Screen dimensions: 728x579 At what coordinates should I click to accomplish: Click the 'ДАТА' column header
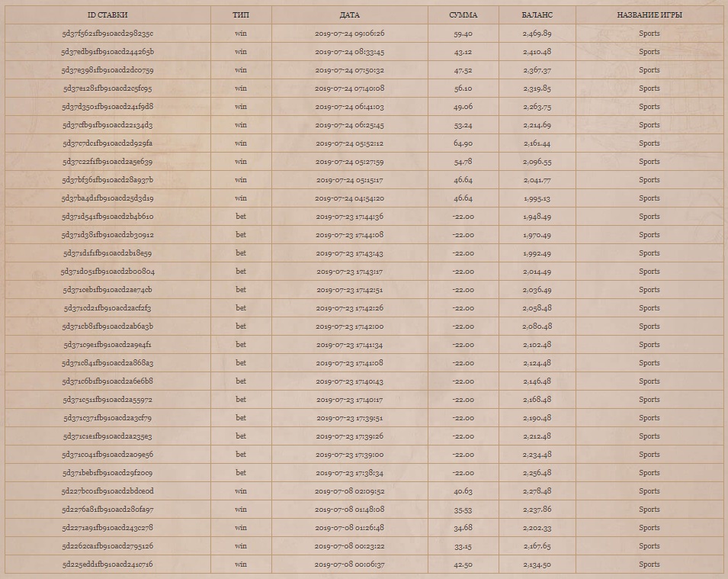click(350, 14)
